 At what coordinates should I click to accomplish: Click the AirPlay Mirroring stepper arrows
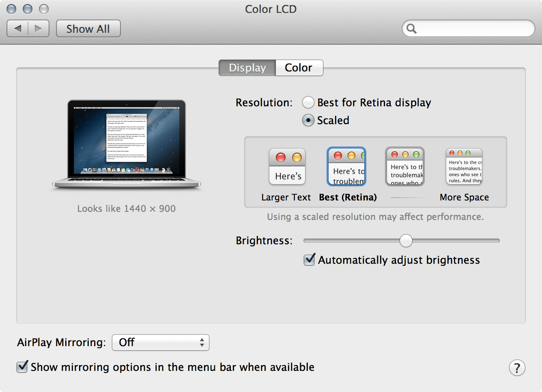tap(202, 342)
